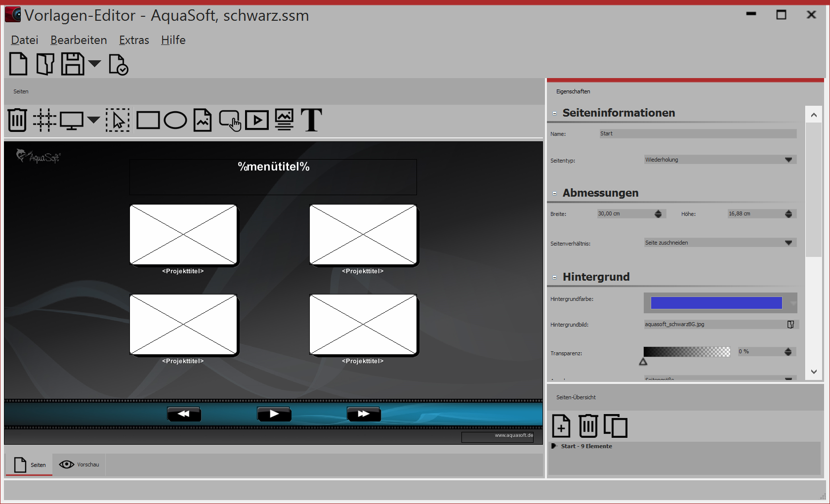Delete an element using the trash icon

[17, 120]
